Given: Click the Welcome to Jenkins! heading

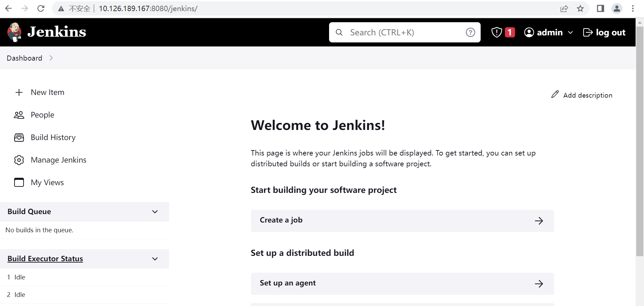Looking at the screenshot, I should (x=318, y=125).
